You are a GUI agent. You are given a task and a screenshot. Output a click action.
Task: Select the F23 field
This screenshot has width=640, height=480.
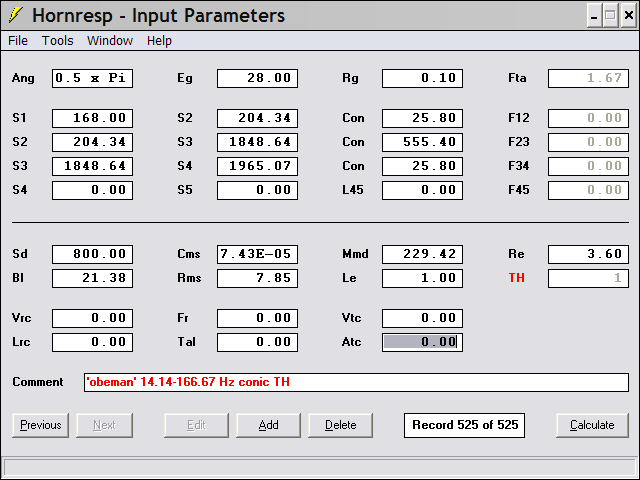[x=588, y=142]
